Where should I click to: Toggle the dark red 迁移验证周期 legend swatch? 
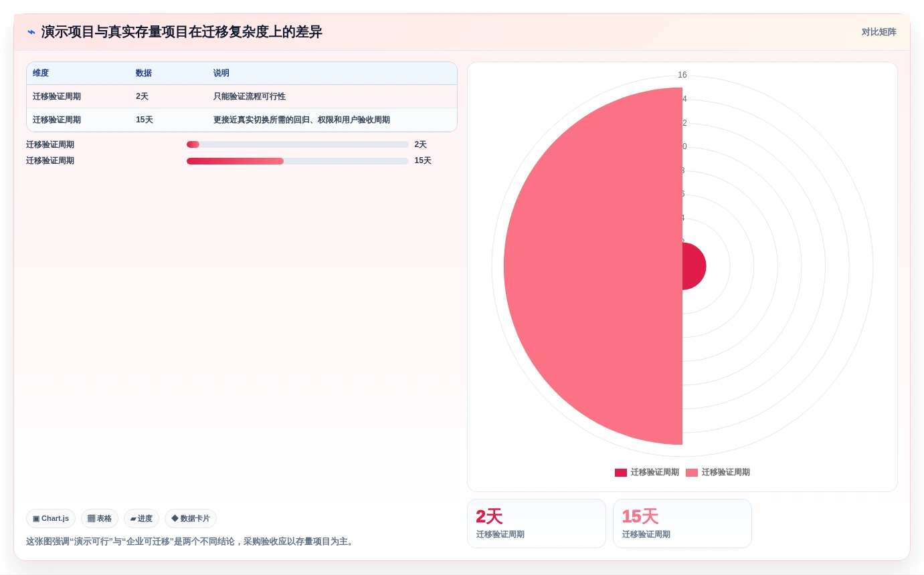[621, 473]
